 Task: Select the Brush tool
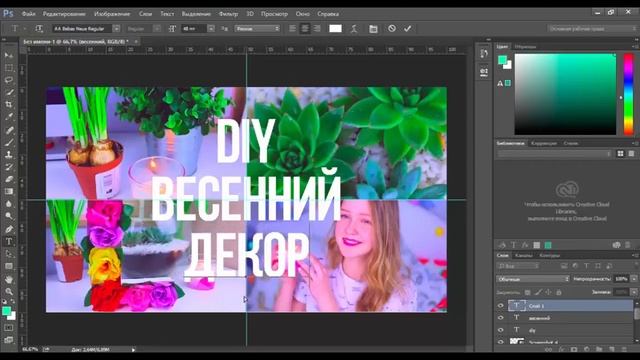click(x=9, y=143)
